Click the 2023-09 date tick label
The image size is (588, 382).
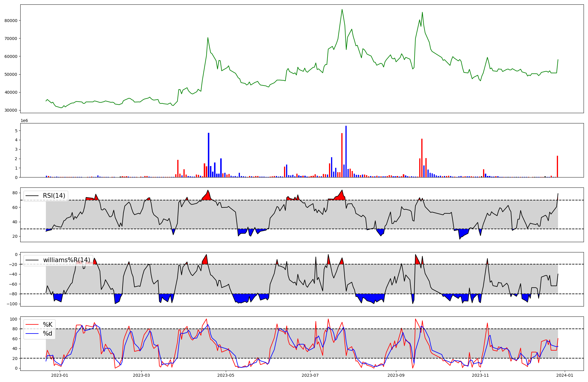[396, 375]
